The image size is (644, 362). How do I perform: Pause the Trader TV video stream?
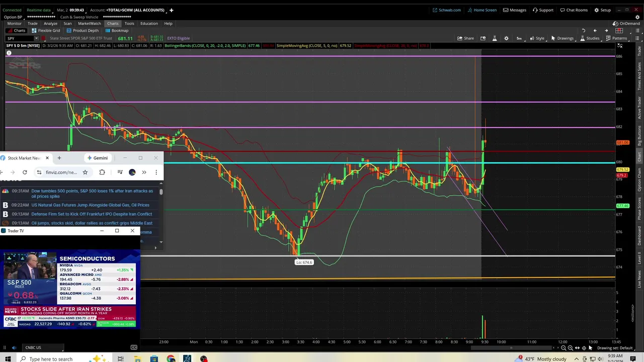(x=5, y=347)
